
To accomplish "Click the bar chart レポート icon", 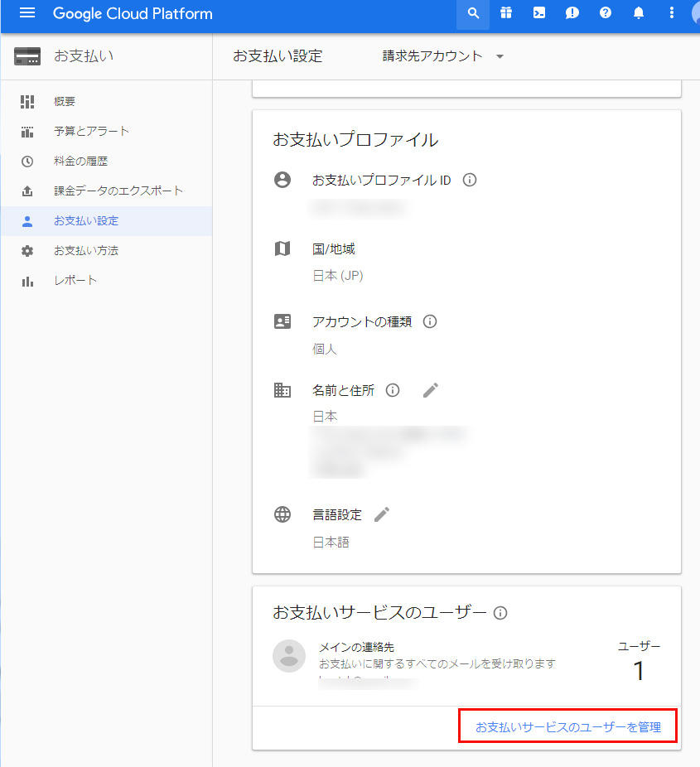I will point(27,282).
